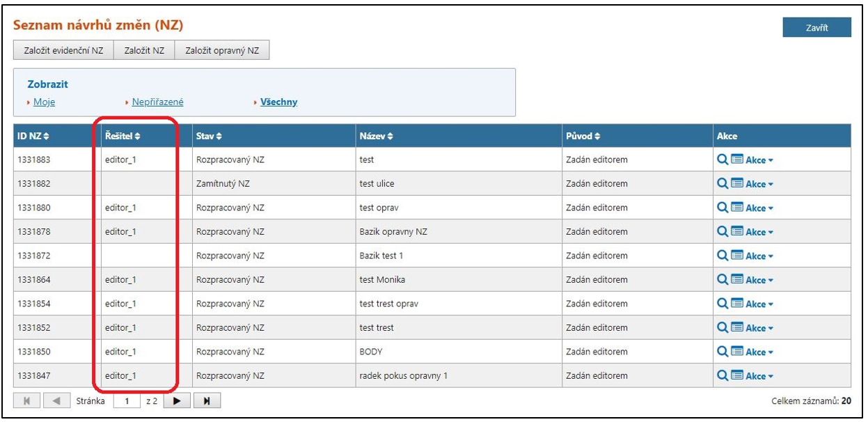Expand Akce menu for 'test trest' row
868x422 pixels.
pyautogui.click(x=759, y=328)
